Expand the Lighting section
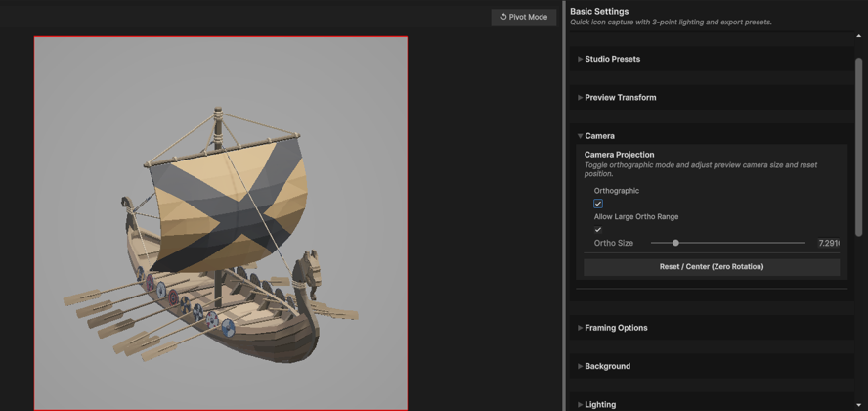The height and width of the screenshot is (411, 868). tap(712, 404)
